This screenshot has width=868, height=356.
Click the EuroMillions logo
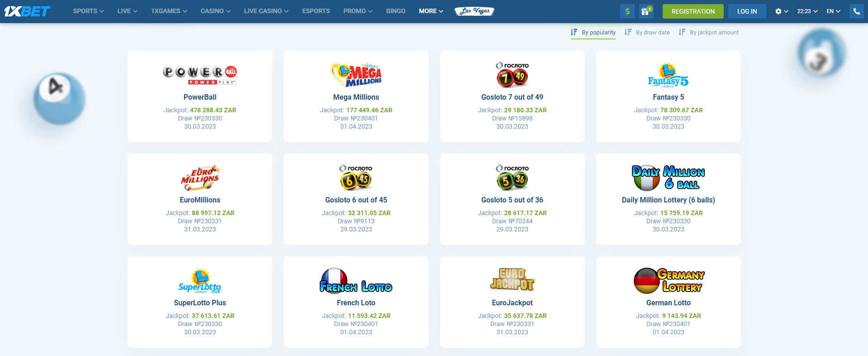tap(200, 178)
